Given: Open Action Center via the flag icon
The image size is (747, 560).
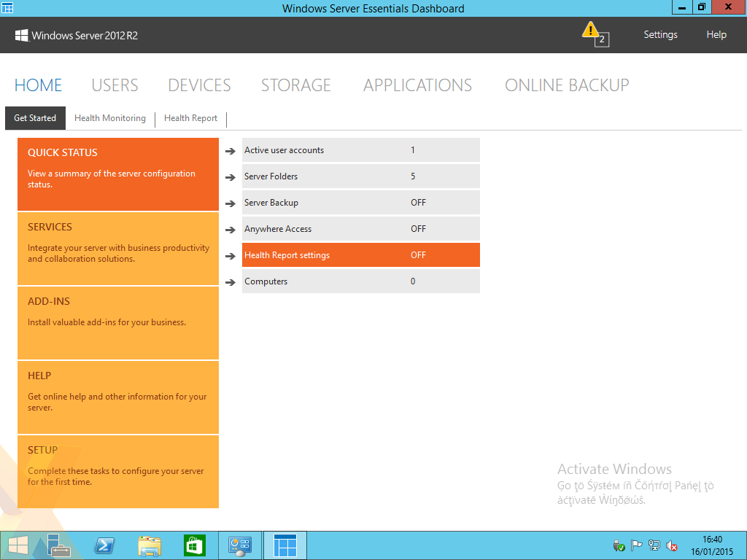Looking at the screenshot, I should 635,545.
